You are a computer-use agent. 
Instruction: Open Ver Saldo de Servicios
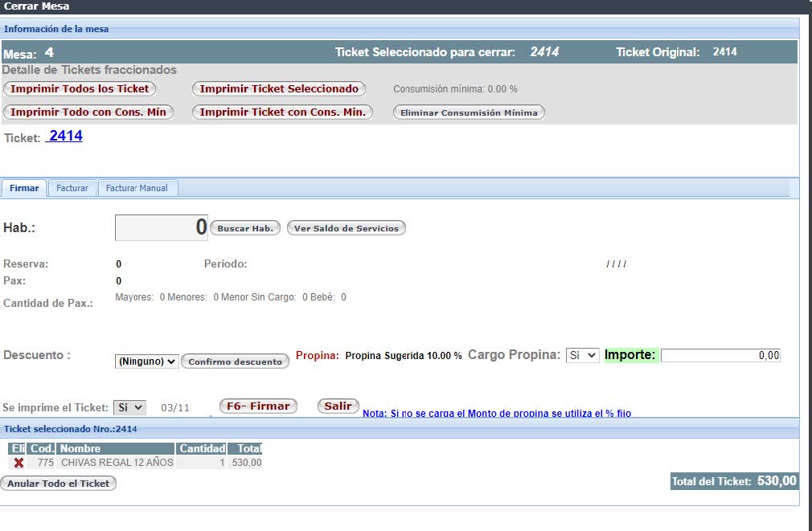tap(346, 227)
